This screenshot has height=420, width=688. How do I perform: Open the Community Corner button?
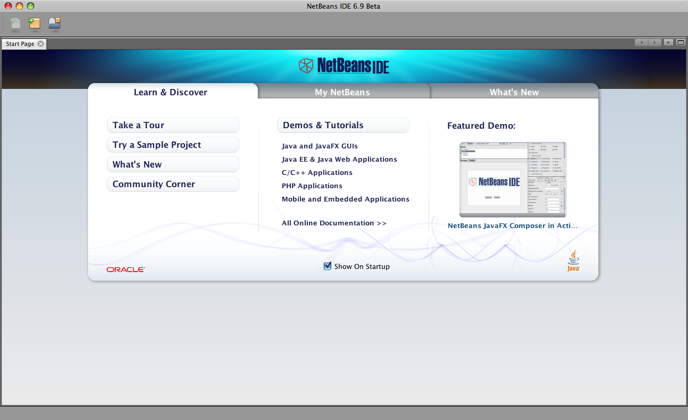(173, 184)
